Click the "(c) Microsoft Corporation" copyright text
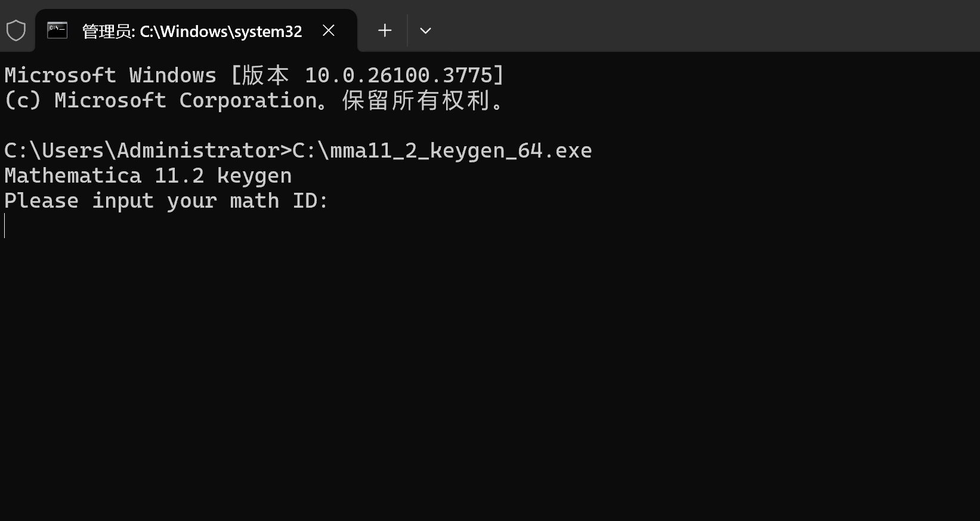 click(x=160, y=100)
